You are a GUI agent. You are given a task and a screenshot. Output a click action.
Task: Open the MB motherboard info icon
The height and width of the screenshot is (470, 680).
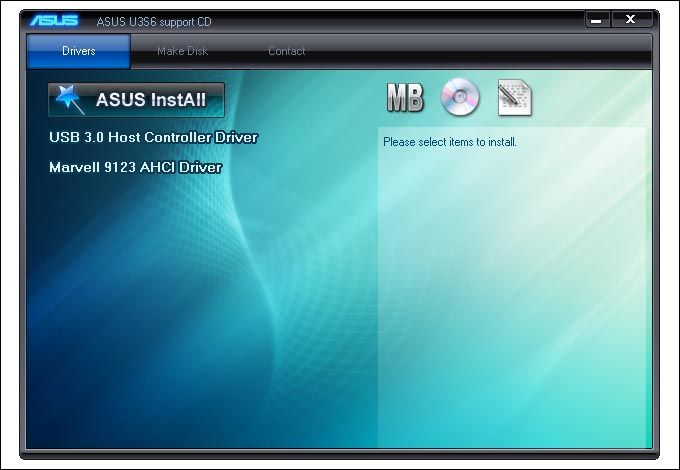pos(405,98)
